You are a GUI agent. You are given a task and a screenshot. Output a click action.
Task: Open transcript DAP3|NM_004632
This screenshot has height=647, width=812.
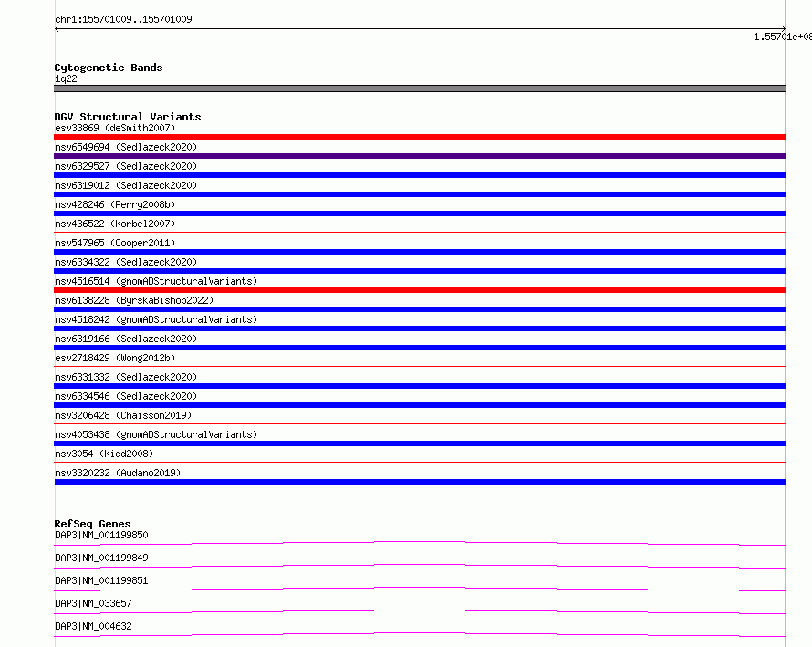93,626
